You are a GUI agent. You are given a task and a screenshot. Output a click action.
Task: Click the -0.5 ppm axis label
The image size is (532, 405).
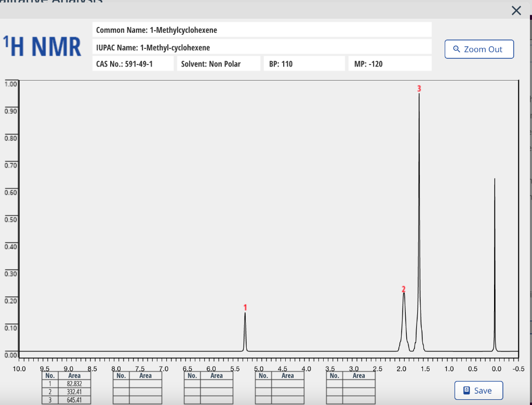point(518,369)
